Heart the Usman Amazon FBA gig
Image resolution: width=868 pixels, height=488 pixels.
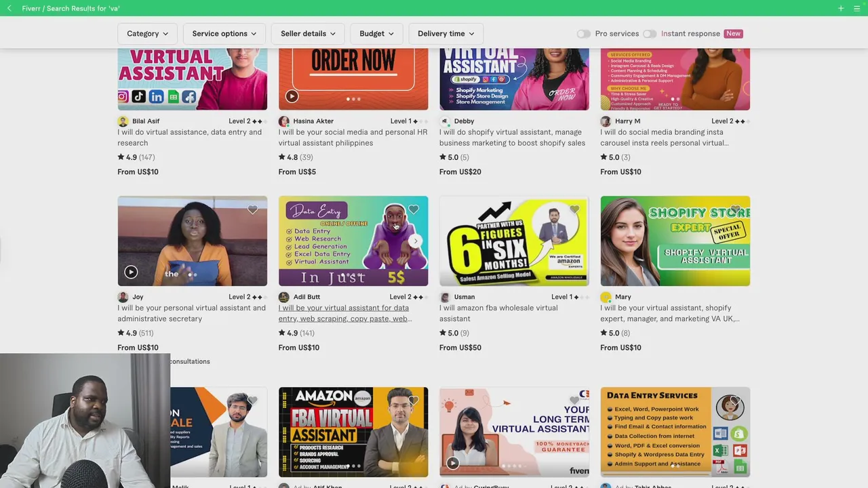574,209
